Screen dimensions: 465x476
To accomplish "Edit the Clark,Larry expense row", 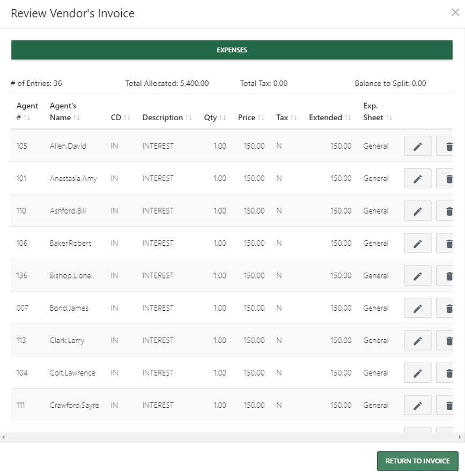I will (x=418, y=340).
